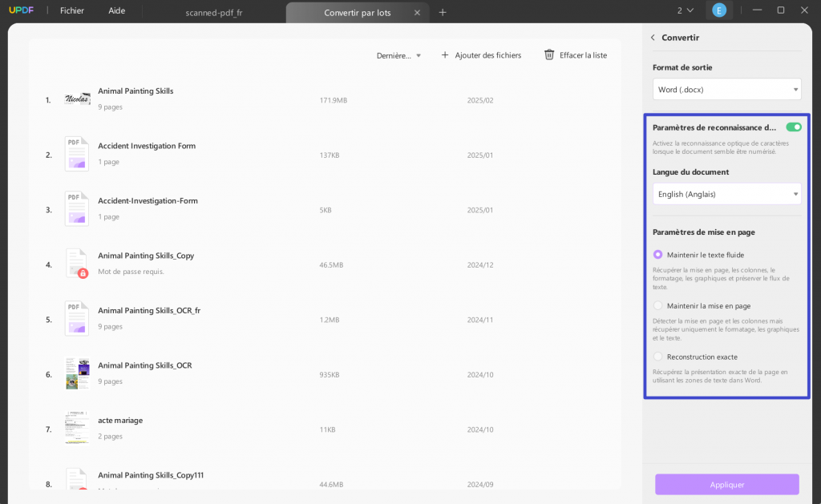Select the Animal Painting Skills_OCR_fr file name
Screen dimensions: 821x504
[x=149, y=311]
